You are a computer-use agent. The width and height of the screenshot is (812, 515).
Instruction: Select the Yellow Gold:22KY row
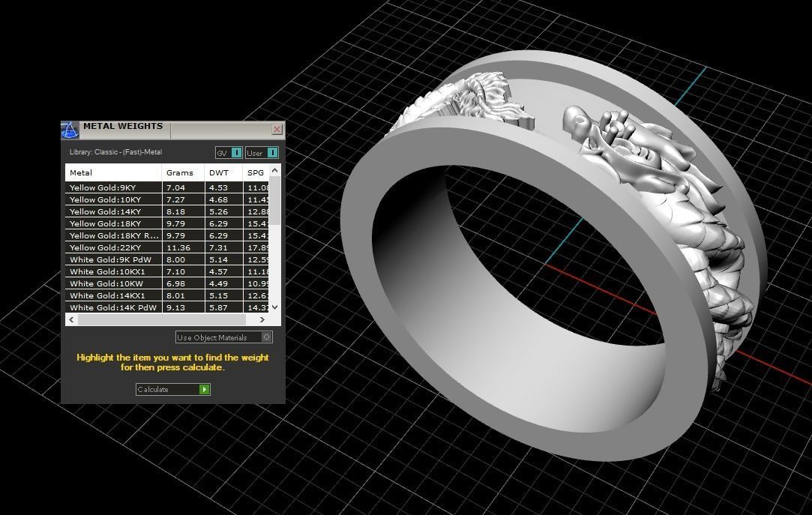point(166,247)
